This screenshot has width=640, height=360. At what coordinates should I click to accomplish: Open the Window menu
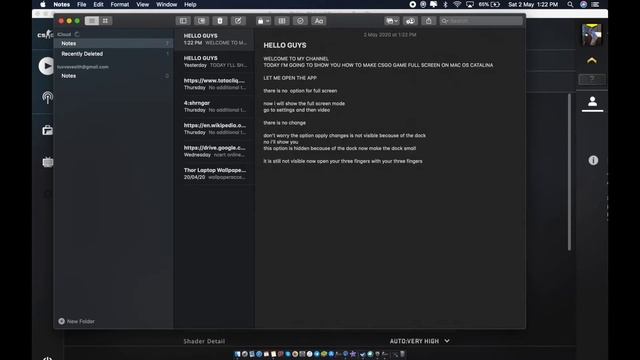coord(167,4)
